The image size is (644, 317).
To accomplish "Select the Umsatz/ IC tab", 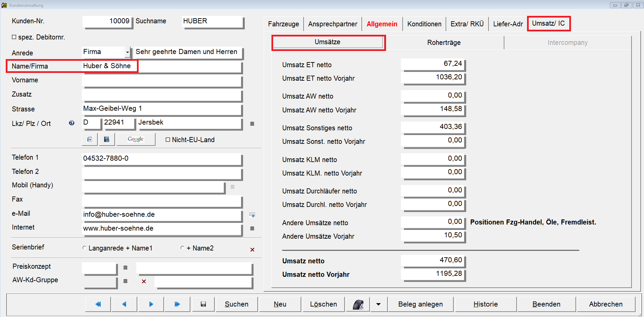I will pos(548,23).
